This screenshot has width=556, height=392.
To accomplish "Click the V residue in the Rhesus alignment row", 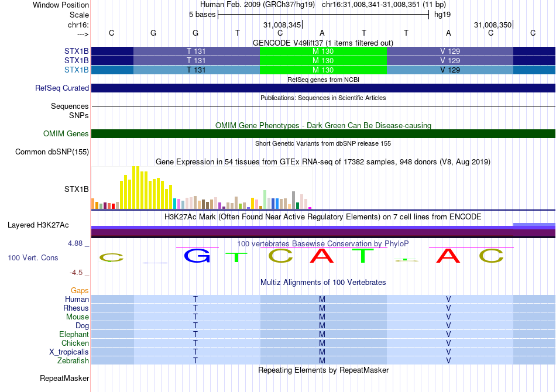I will click(x=448, y=308).
